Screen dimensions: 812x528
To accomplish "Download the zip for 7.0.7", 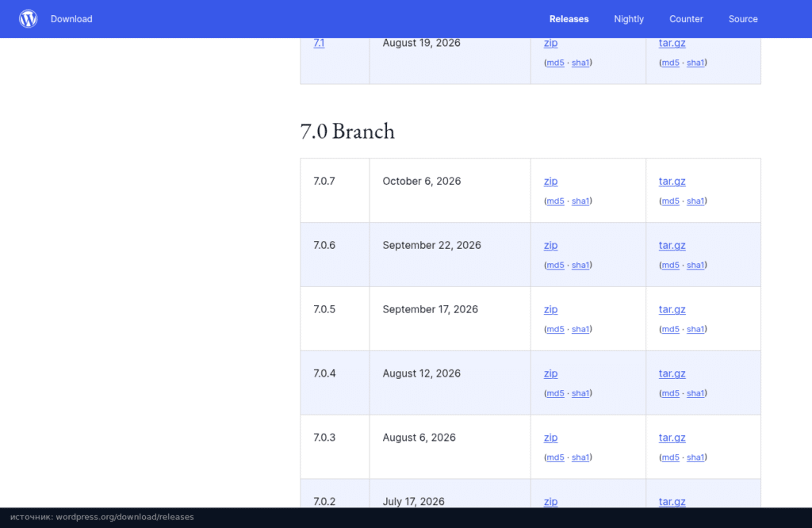I will 550,182.
